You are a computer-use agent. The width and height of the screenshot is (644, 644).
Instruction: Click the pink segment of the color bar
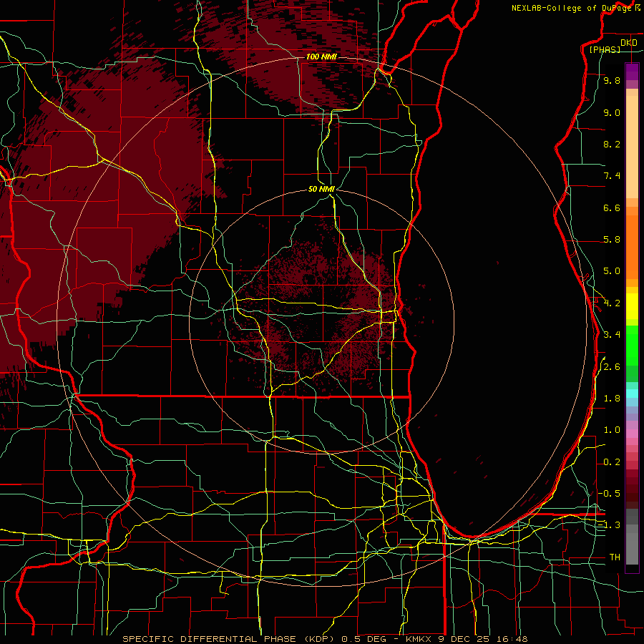pyautogui.click(x=632, y=434)
